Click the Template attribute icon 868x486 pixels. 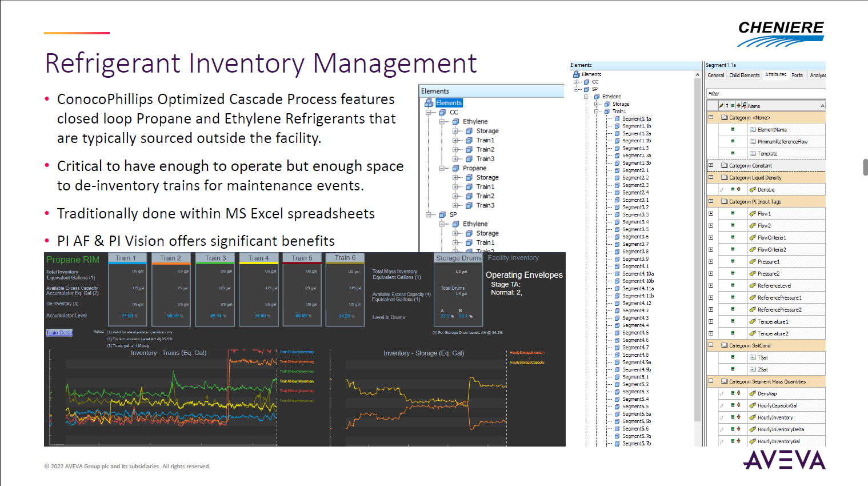[x=753, y=153]
